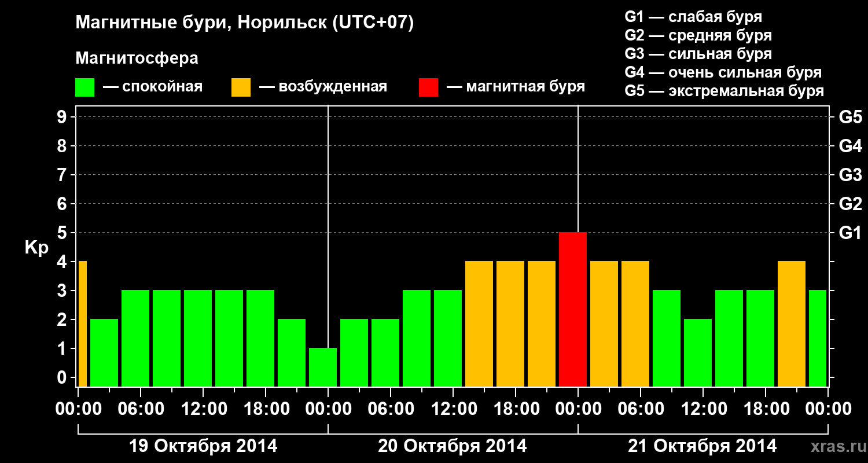Click the last orange bar on 21 October

[792, 324]
